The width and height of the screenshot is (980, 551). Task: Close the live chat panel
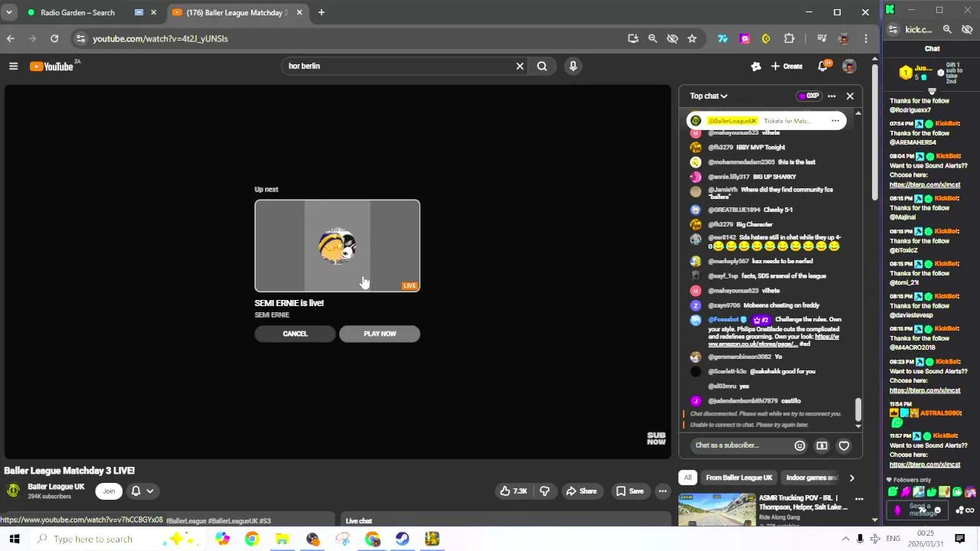pos(850,96)
